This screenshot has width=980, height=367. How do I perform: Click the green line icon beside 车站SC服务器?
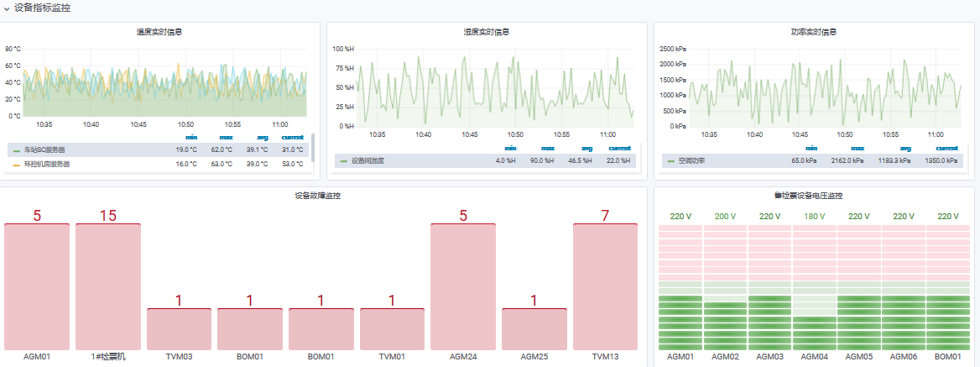click(x=17, y=150)
